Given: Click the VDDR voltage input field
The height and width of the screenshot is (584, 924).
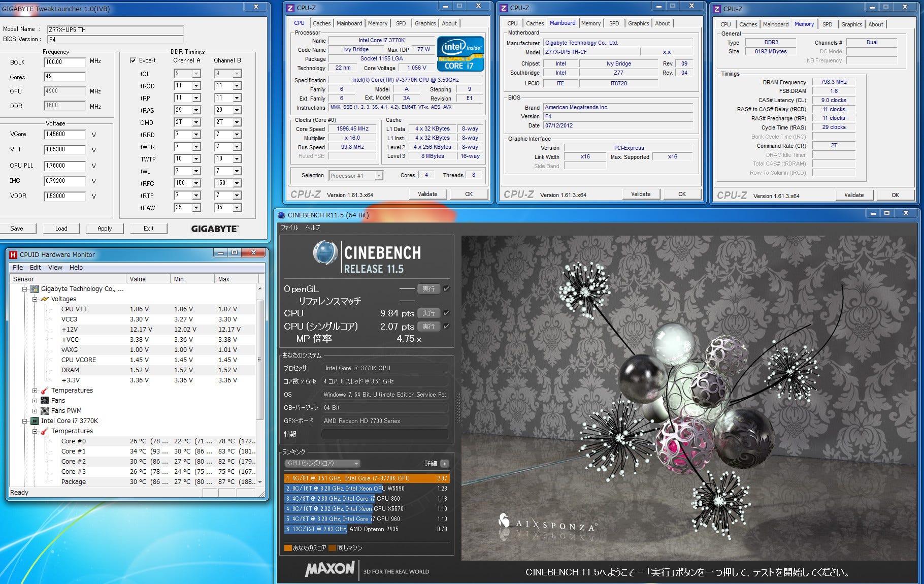Looking at the screenshot, I should tap(64, 196).
